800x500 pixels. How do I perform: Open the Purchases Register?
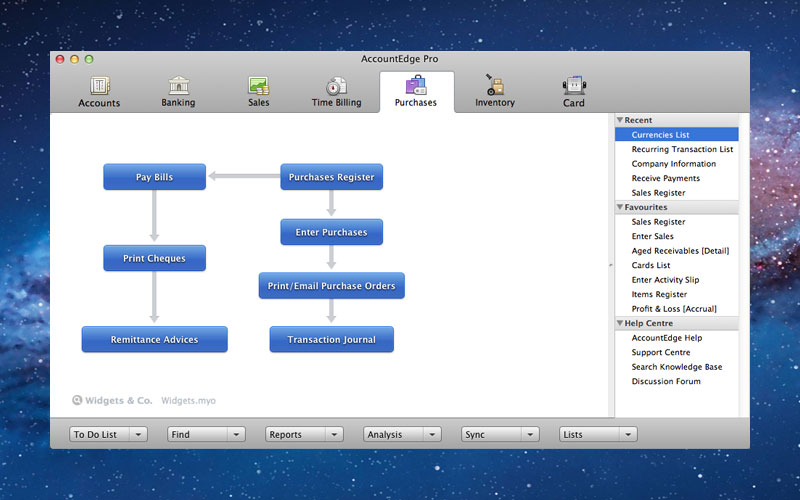332,177
